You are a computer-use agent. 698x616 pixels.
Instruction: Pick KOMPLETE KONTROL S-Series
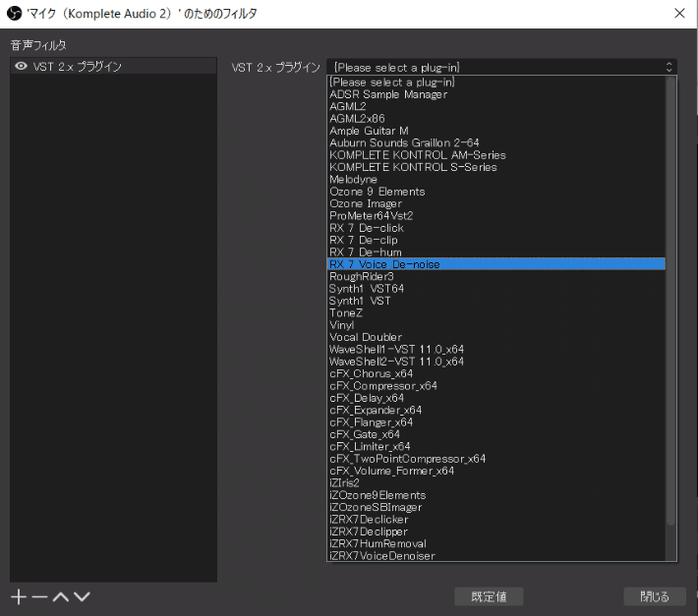pos(496,167)
